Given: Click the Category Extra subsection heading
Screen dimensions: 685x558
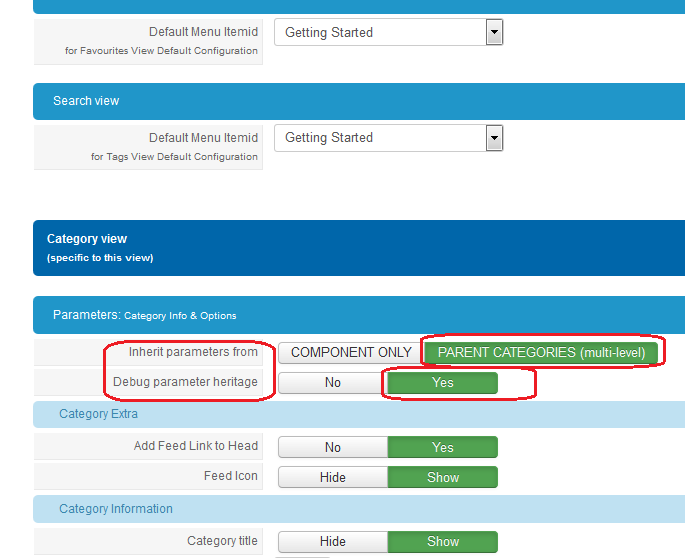Looking at the screenshot, I should click(x=98, y=414).
